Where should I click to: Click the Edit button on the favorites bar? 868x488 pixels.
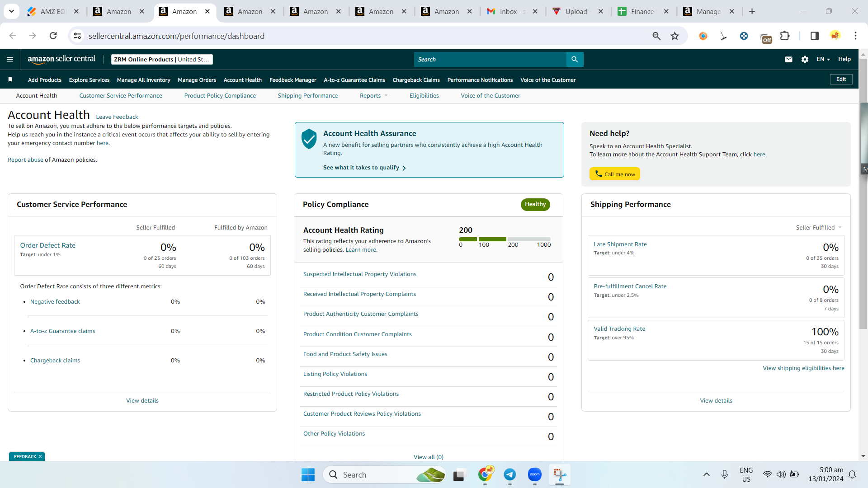click(841, 79)
